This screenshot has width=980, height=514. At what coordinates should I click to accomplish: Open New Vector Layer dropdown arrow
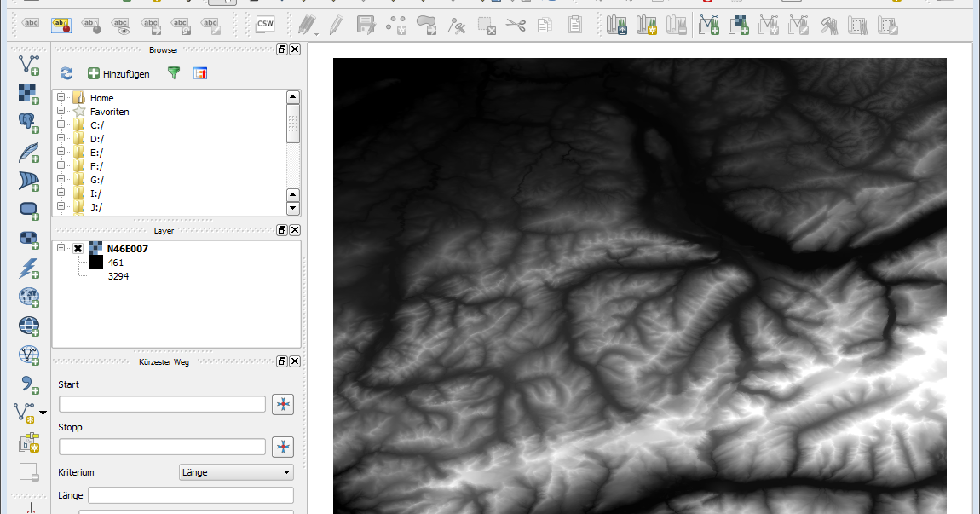tap(43, 413)
